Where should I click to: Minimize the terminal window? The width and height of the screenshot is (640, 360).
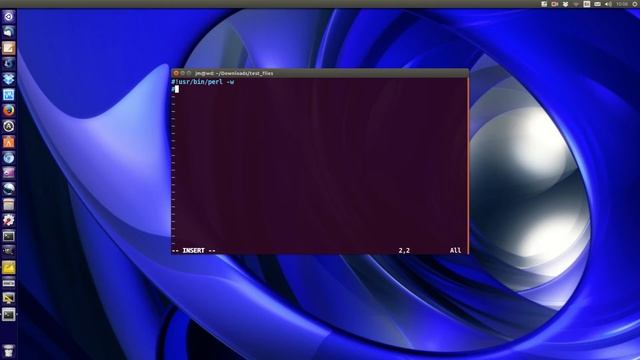182,73
